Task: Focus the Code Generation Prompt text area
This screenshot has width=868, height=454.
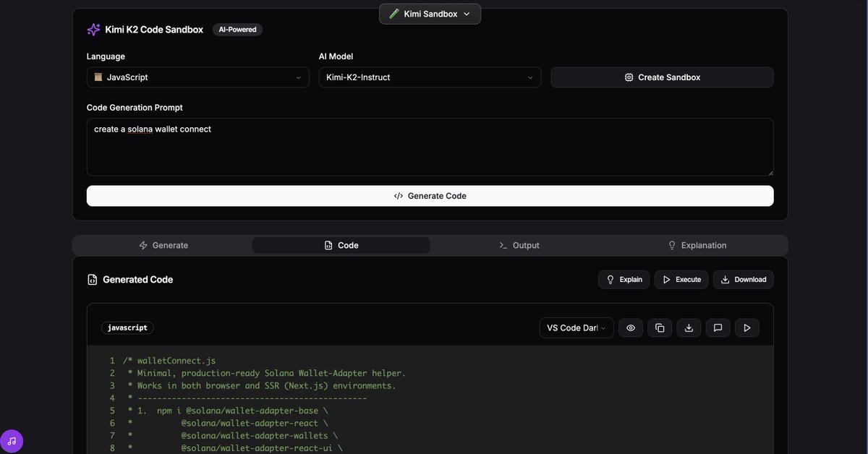Action: pos(430,147)
